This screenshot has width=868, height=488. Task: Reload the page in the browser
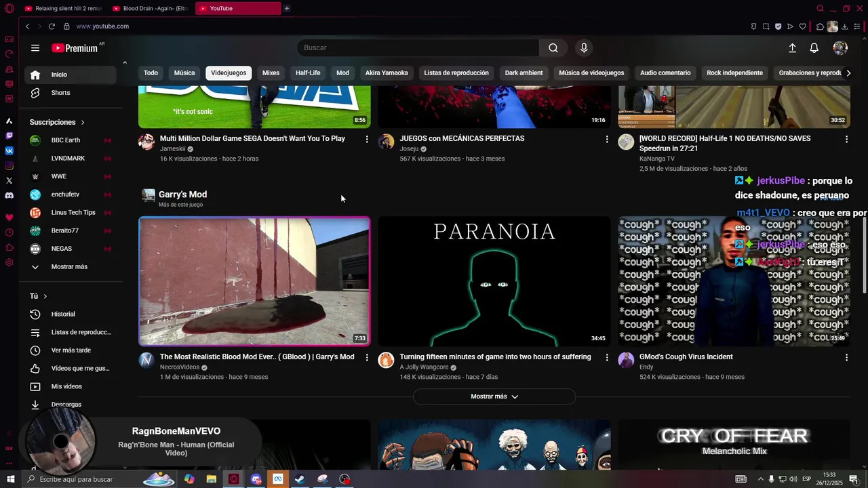pyautogui.click(x=52, y=26)
